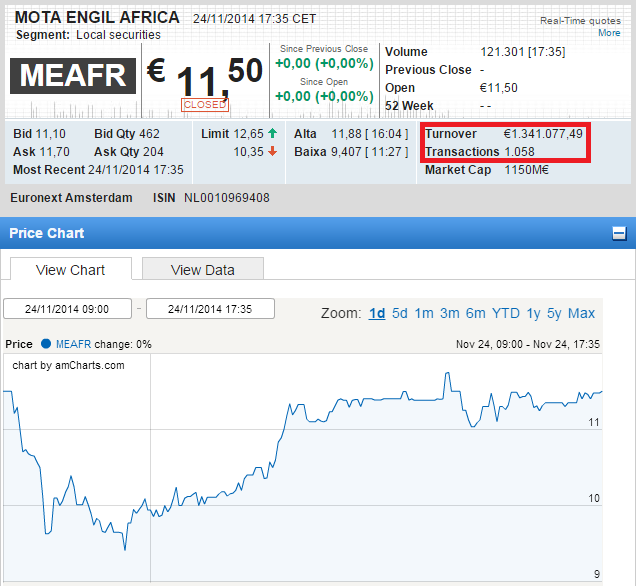Click the chart date range Nov 24 label

point(528,344)
